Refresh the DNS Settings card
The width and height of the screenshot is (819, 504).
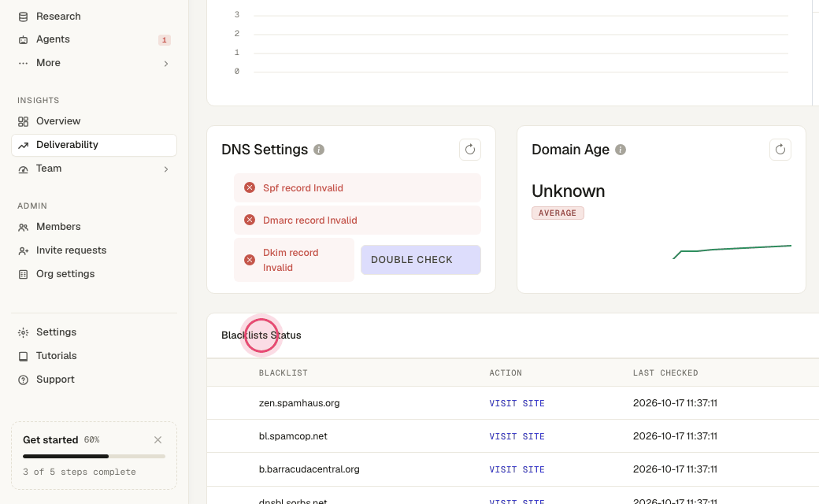click(470, 150)
